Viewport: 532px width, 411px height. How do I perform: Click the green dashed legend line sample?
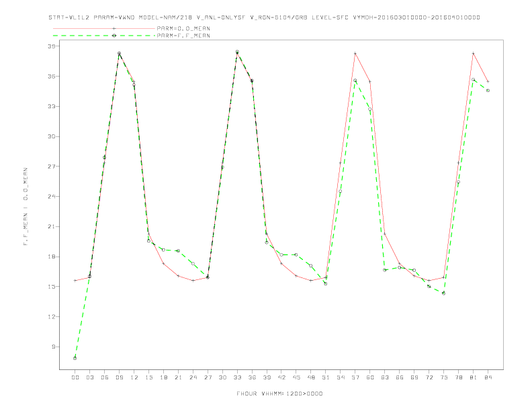pyautogui.click(x=104, y=36)
